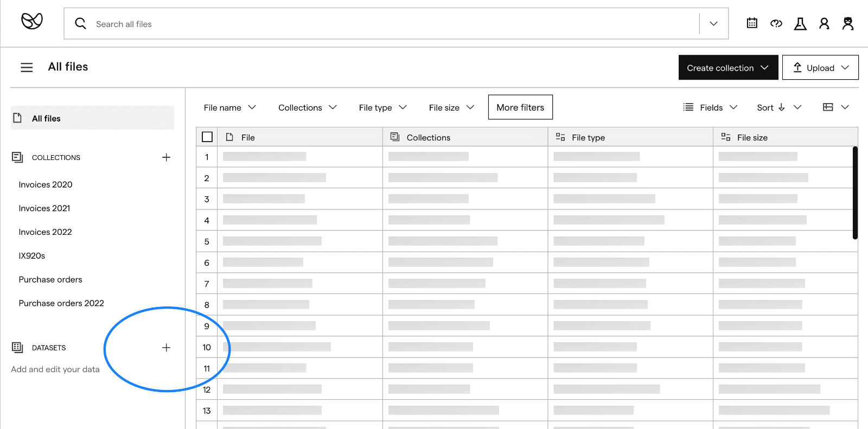Open the File type filter dropdown

[383, 107]
